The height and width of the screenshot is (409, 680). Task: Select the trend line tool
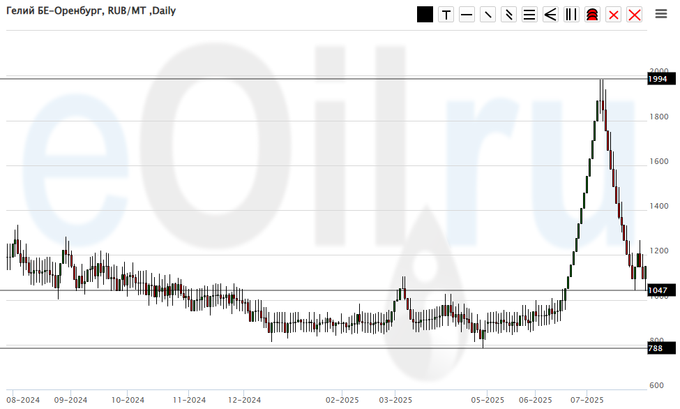(x=487, y=14)
